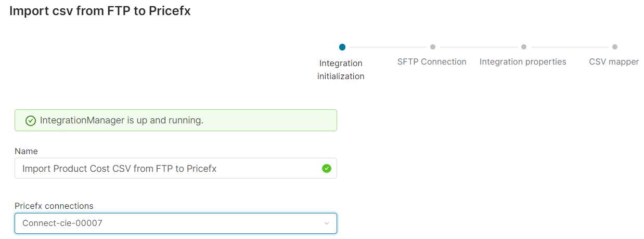
Task: Click the green validation checkmark in Name field
Action: click(x=326, y=168)
